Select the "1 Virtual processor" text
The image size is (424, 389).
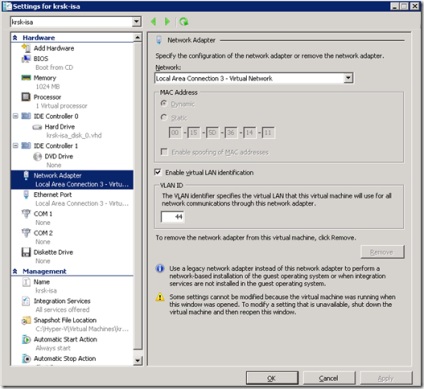point(62,106)
